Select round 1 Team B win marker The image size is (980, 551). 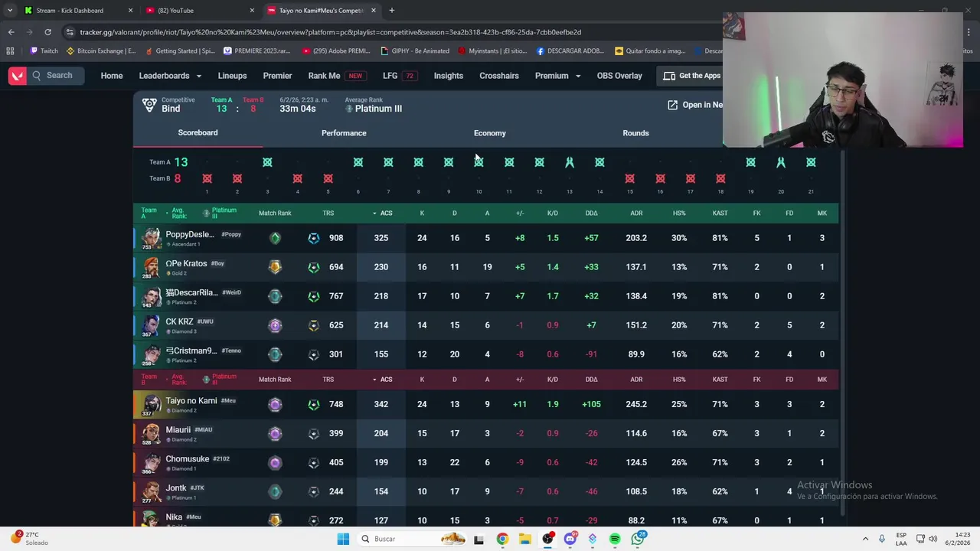click(207, 179)
